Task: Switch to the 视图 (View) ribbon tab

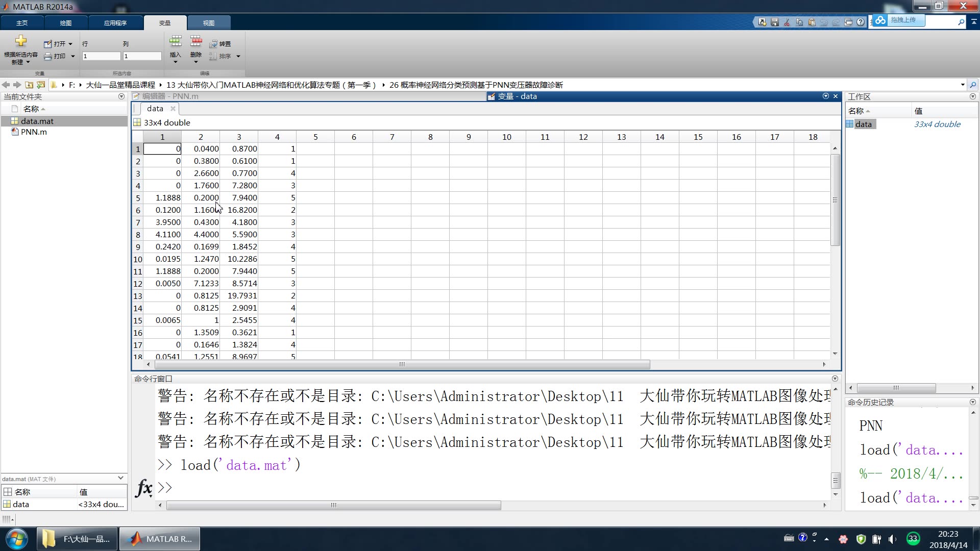Action: (209, 23)
